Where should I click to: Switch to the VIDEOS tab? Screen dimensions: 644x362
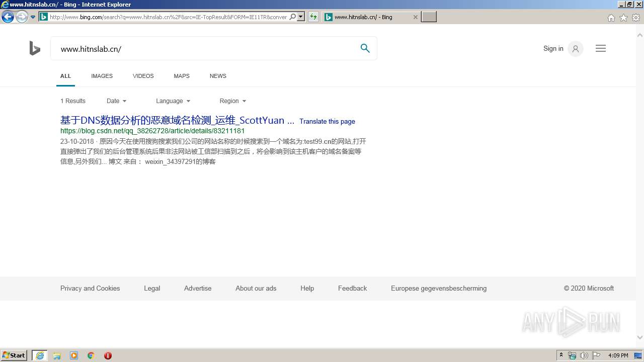(x=143, y=76)
